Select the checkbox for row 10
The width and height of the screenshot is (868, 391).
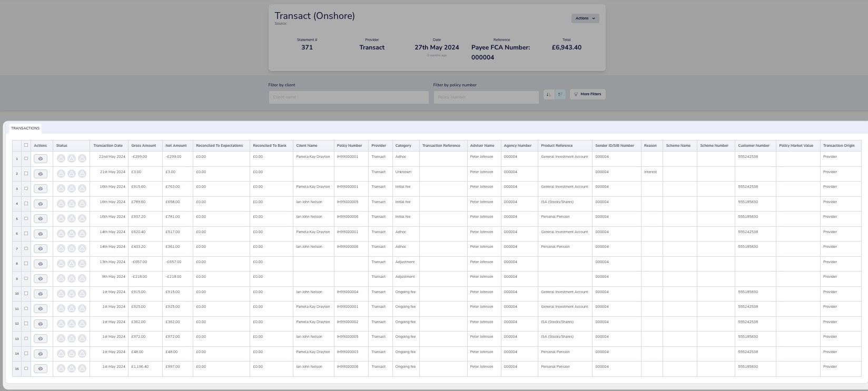coord(26,293)
